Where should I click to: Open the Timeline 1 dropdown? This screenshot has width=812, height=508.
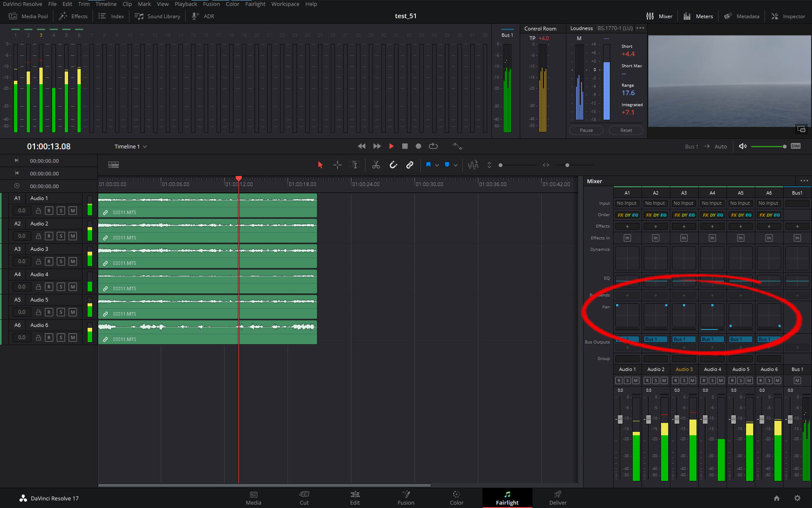pos(131,146)
